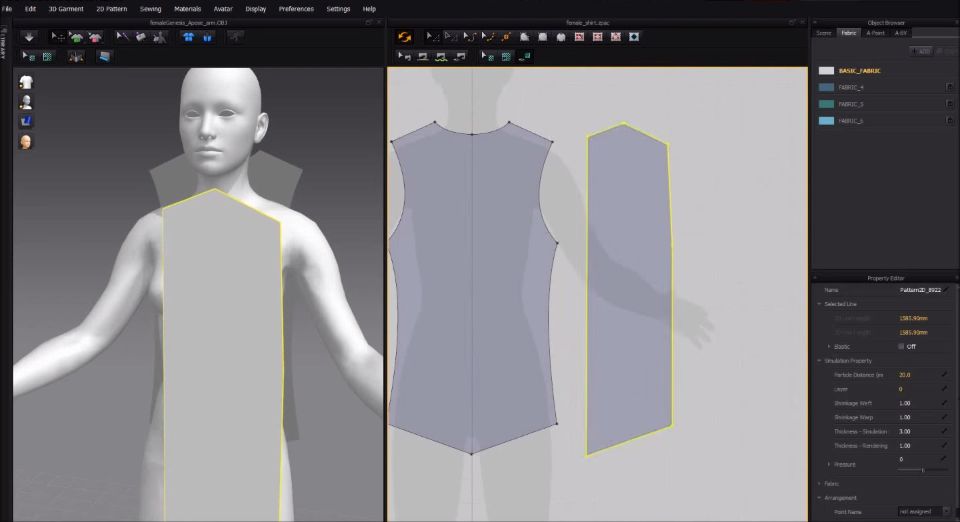The height and width of the screenshot is (522, 960).
Task: Open the Materials menu
Action: pos(187,9)
